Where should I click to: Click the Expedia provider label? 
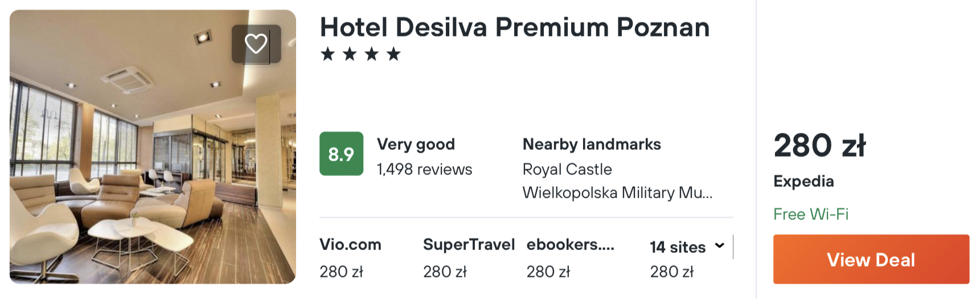(x=803, y=181)
